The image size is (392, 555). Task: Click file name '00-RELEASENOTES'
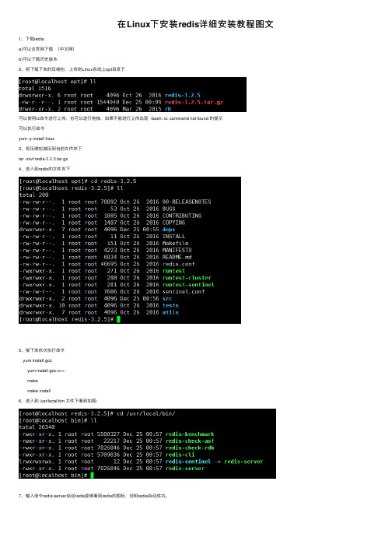187,202
